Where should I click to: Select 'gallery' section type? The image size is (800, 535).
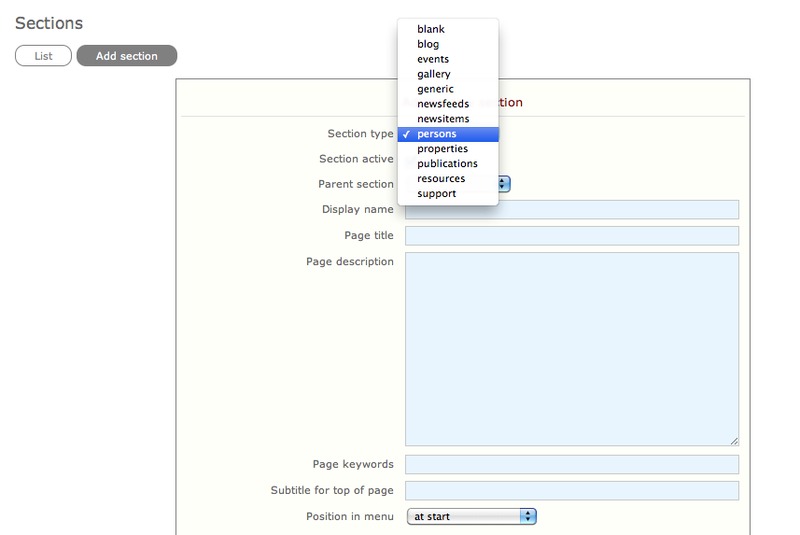point(434,74)
